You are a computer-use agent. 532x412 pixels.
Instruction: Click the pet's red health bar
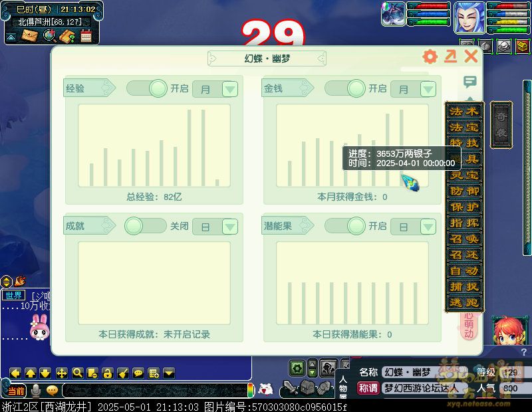click(430, 6)
